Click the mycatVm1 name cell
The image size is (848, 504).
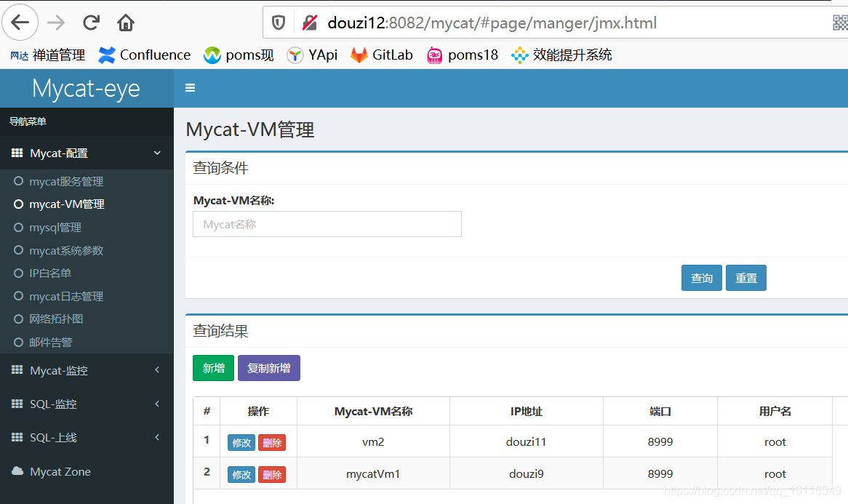click(373, 473)
